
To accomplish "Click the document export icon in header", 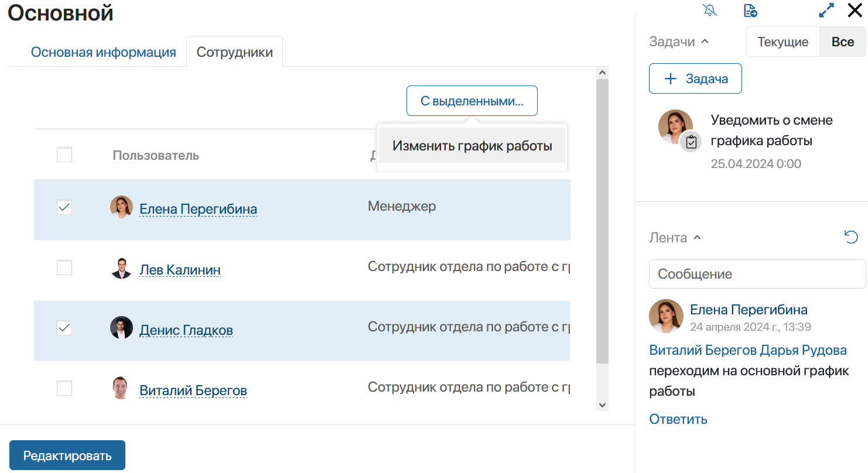I will click(x=750, y=11).
